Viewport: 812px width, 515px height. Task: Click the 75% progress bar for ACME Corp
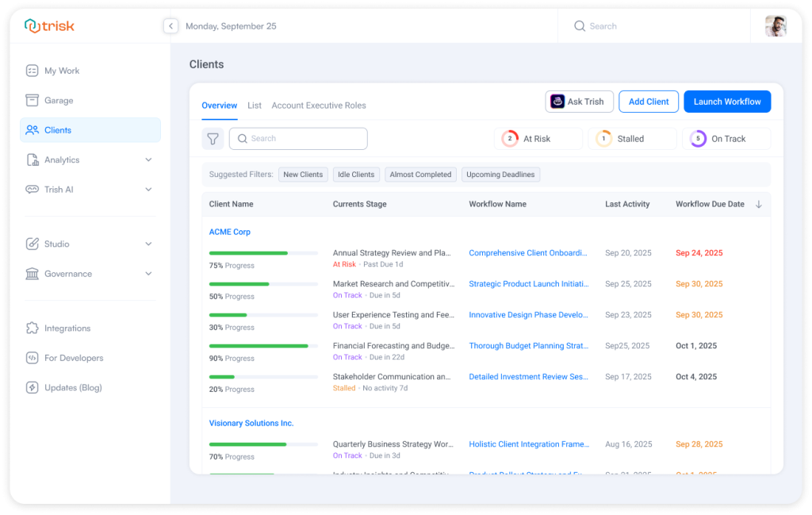pos(263,252)
